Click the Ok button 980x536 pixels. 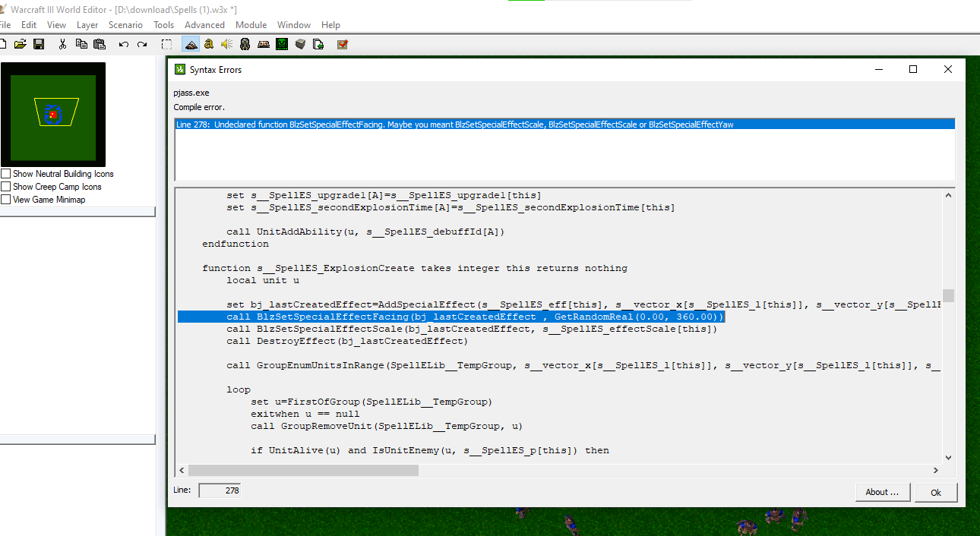click(936, 492)
